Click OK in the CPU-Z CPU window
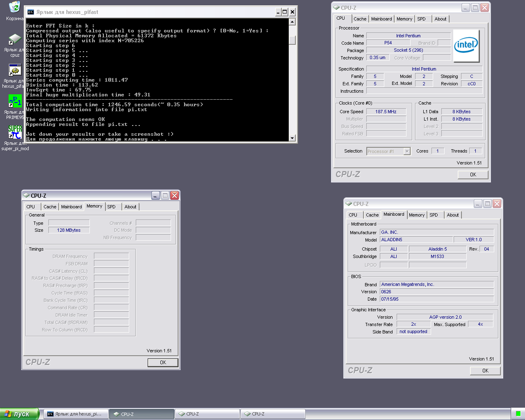This screenshot has width=525, height=420. (x=473, y=174)
